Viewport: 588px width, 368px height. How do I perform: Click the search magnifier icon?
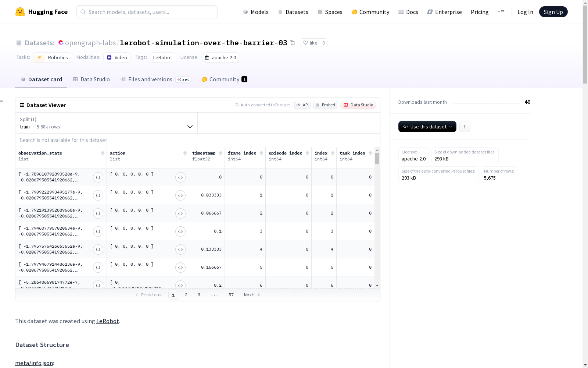coord(83,12)
